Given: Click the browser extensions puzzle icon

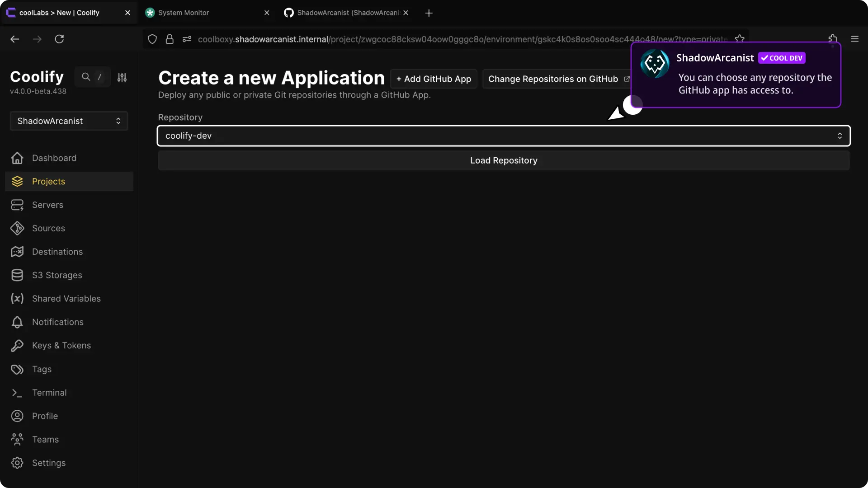Looking at the screenshot, I should tap(833, 39).
